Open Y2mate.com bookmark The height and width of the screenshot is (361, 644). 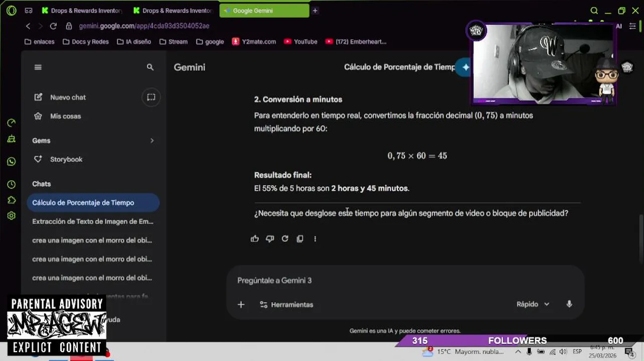click(x=254, y=42)
